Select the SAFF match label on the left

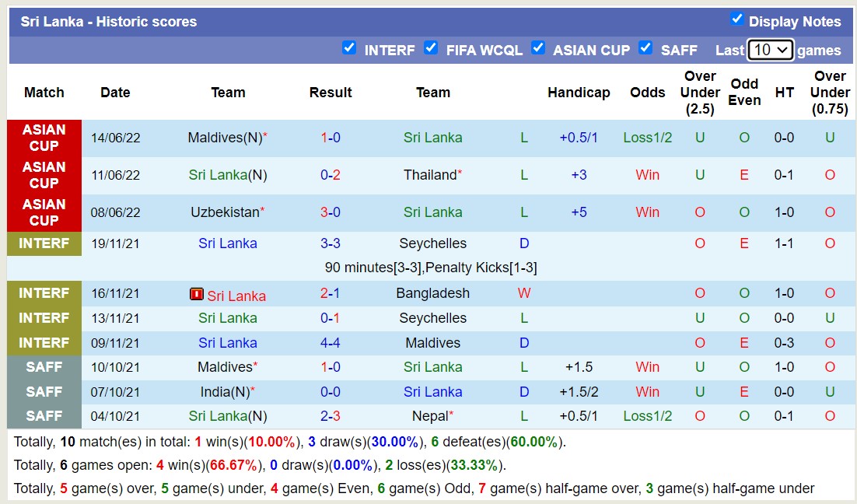tap(44, 366)
